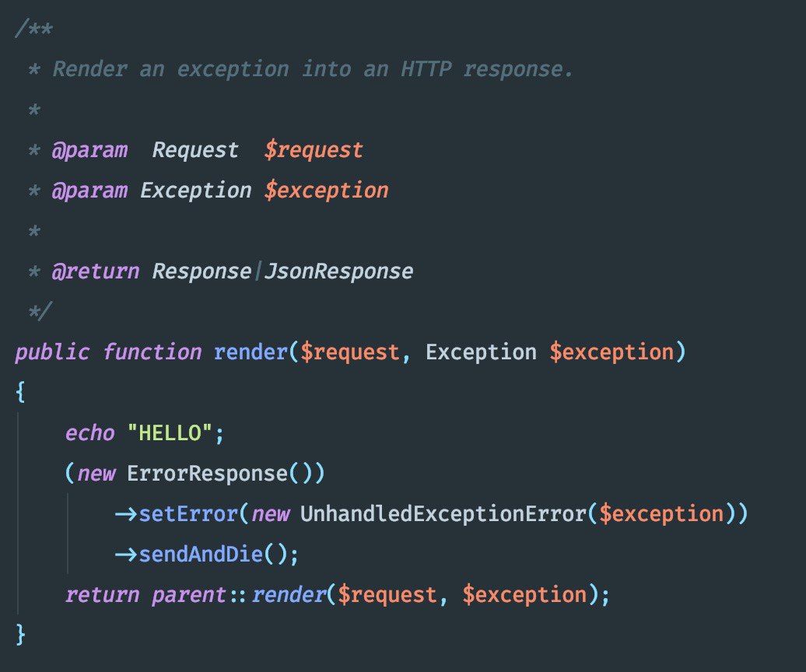Click the public keyword
806x672 pixels.
(x=52, y=352)
